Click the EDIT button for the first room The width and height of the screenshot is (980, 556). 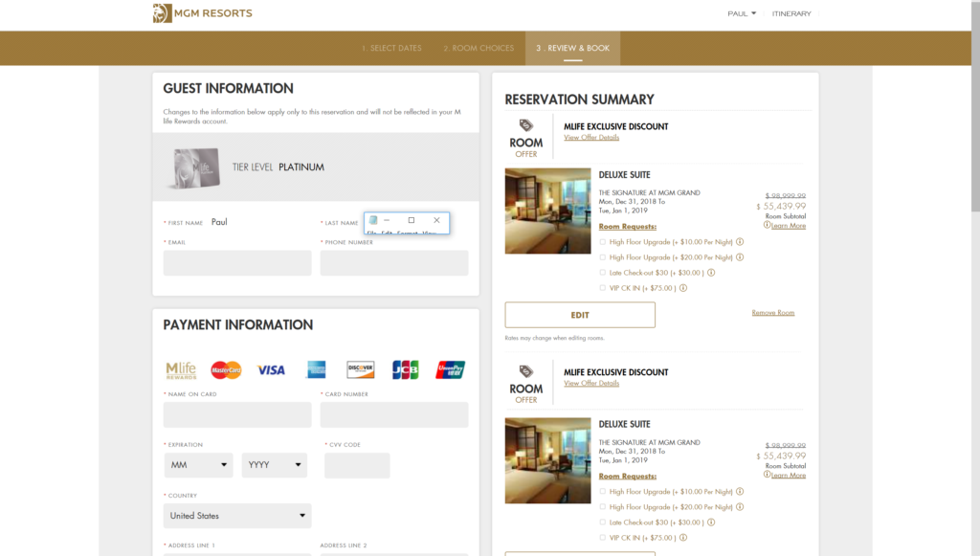(x=580, y=315)
